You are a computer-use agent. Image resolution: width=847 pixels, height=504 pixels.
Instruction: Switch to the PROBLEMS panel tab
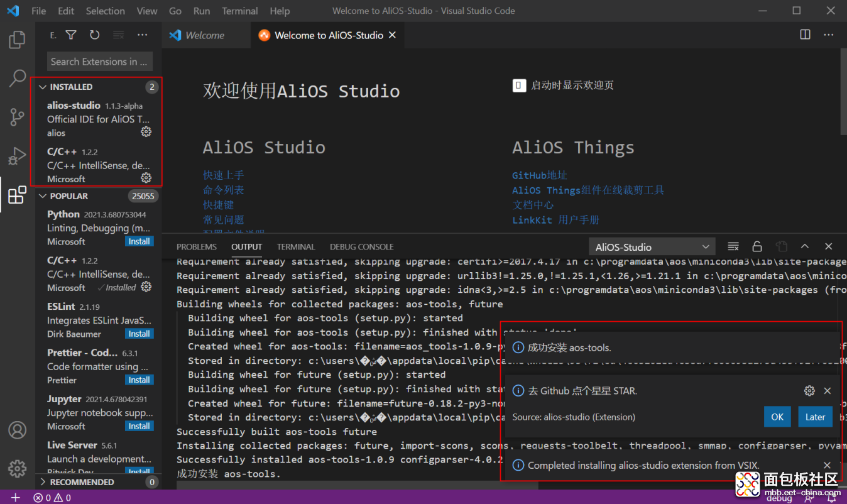coord(197,247)
